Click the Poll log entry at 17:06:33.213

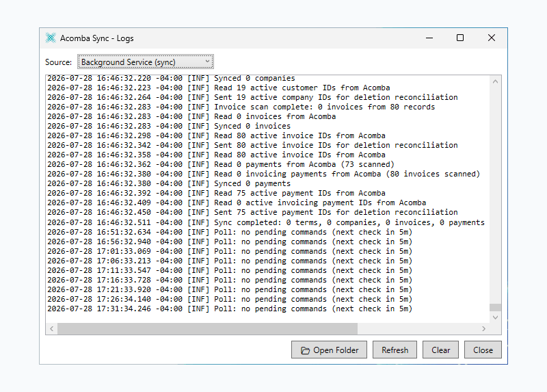point(230,261)
